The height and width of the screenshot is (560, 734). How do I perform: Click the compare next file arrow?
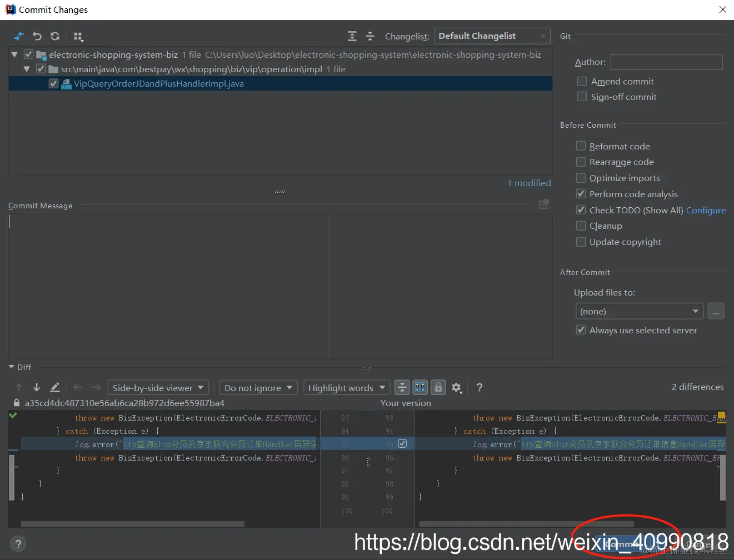(x=96, y=387)
